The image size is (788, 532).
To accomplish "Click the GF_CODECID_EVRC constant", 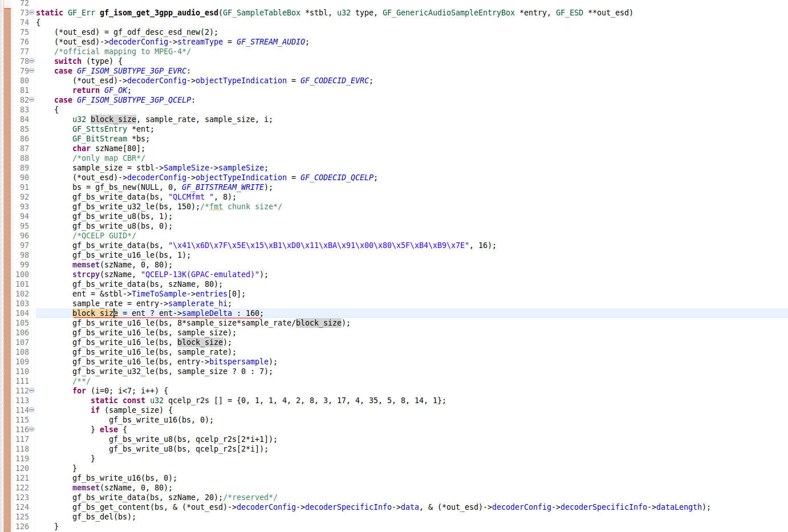I will (x=334, y=80).
